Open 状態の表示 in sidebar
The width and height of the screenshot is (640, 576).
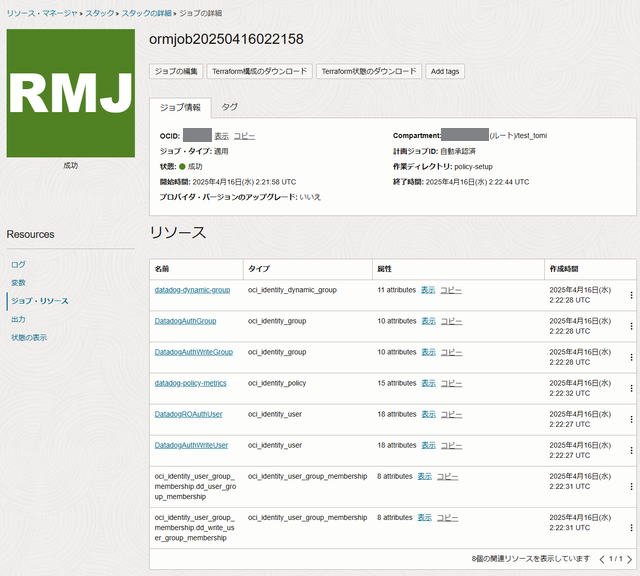point(29,338)
